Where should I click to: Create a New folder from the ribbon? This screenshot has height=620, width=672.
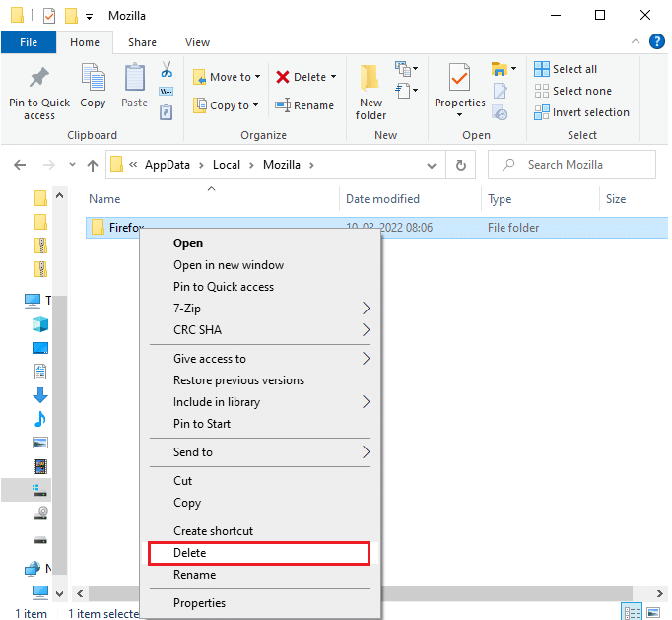370,93
